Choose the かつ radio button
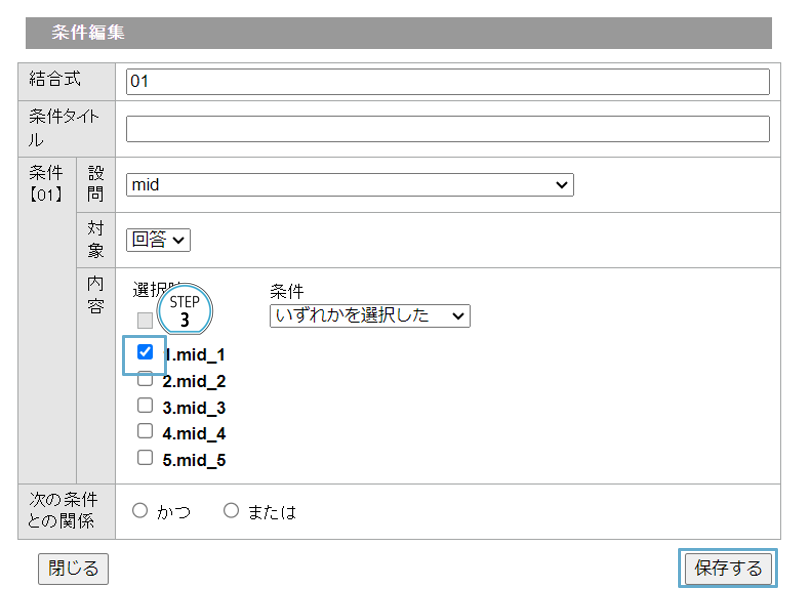Image resolution: width=812 pixels, height=605 pixels. (140, 511)
